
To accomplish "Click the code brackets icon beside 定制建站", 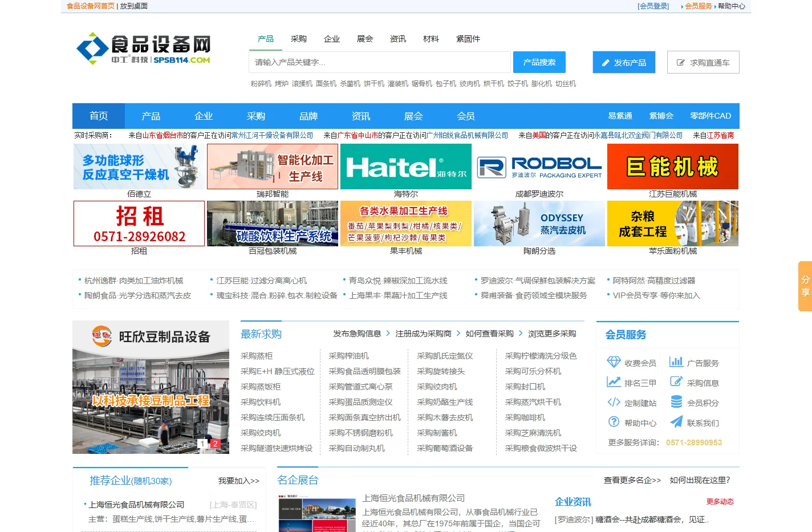I will tap(614, 402).
